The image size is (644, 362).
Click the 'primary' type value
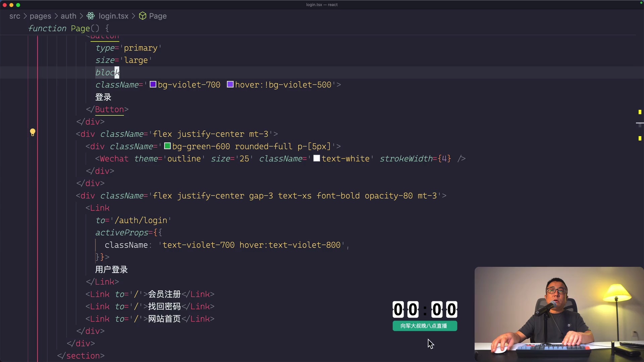click(141, 48)
